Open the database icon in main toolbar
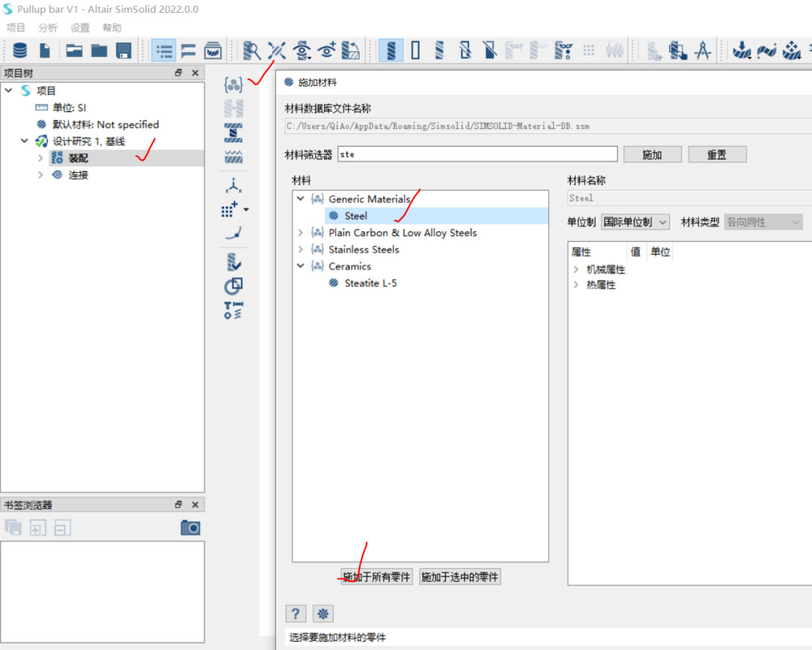The height and width of the screenshot is (650, 812). pyautogui.click(x=20, y=50)
